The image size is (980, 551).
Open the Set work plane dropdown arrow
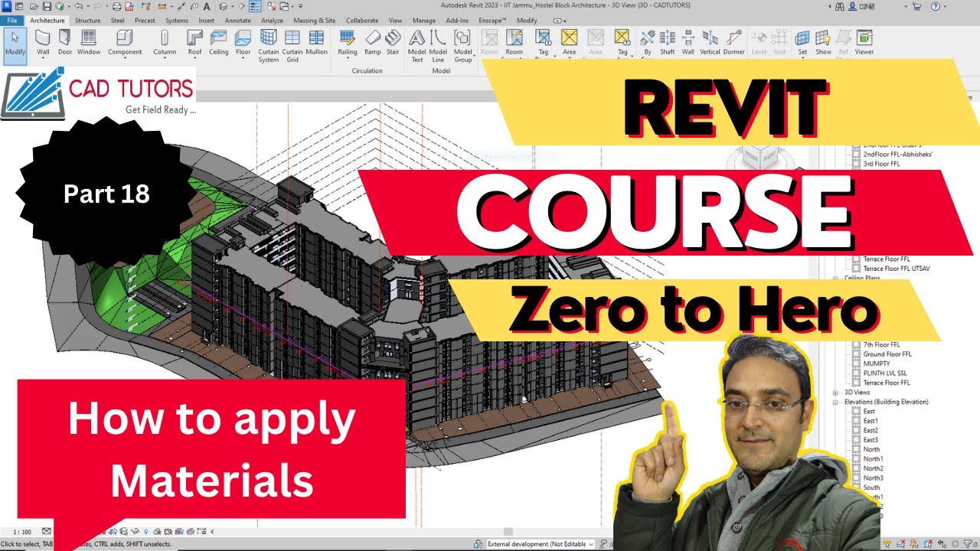coord(802,59)
